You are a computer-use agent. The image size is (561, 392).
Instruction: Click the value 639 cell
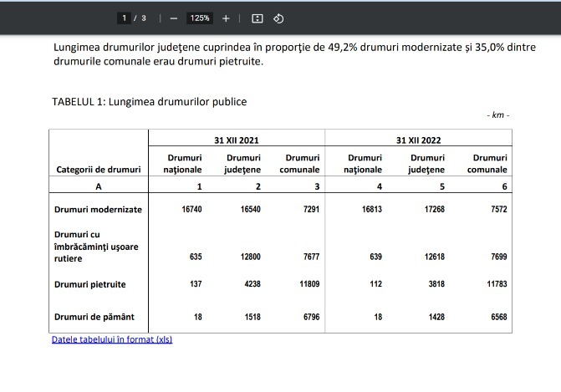point(376,257)
